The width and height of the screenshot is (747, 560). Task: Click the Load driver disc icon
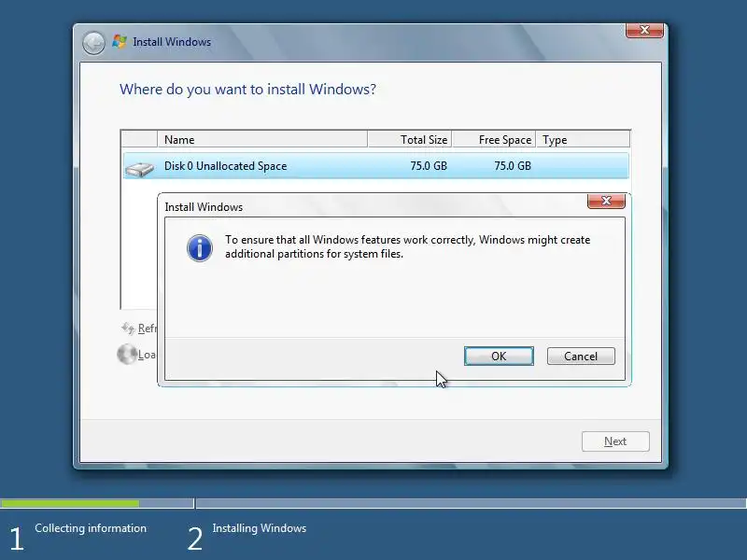coord(127,355)
